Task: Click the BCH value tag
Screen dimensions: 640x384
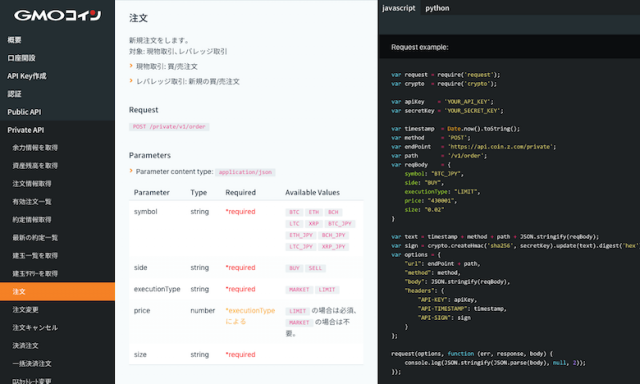Action: click(333, 212)
